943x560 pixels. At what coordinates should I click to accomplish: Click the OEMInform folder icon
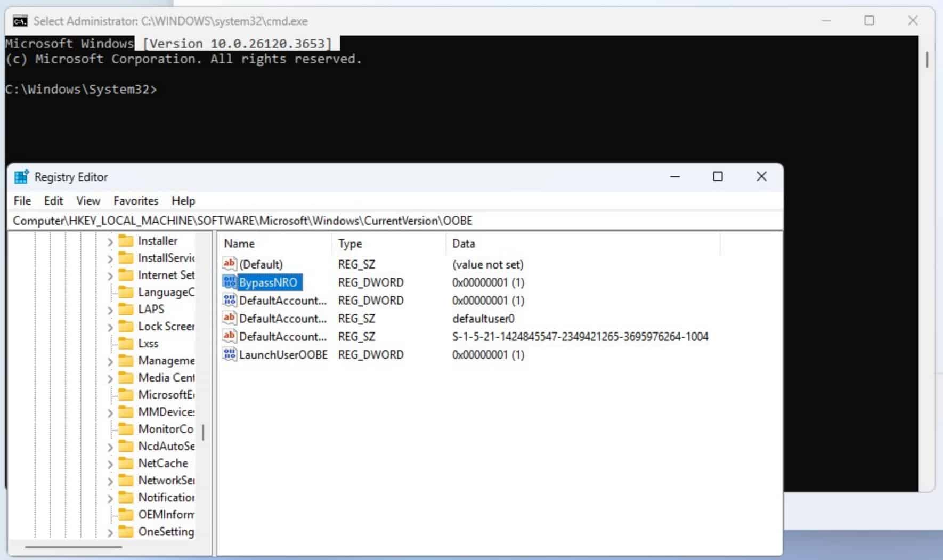[x=126, y=514]
